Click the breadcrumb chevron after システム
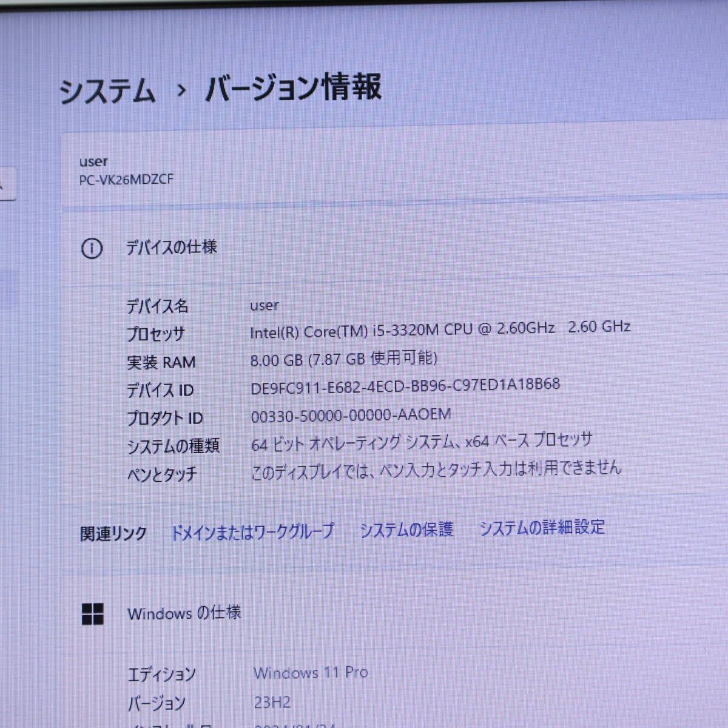 pos(181,90)
